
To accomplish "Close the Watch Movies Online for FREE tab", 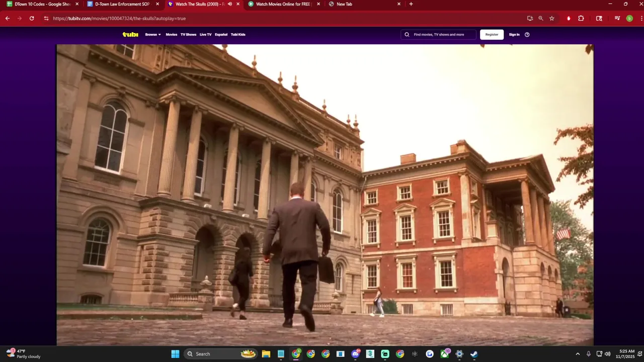I will pyautogui.click(x=318, y=4).
